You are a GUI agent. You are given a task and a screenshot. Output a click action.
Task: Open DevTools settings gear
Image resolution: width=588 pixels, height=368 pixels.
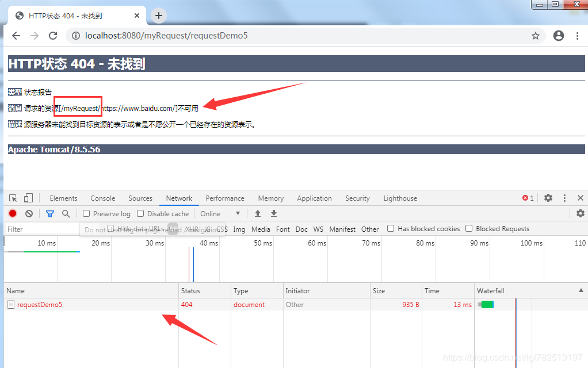point(548,198)
